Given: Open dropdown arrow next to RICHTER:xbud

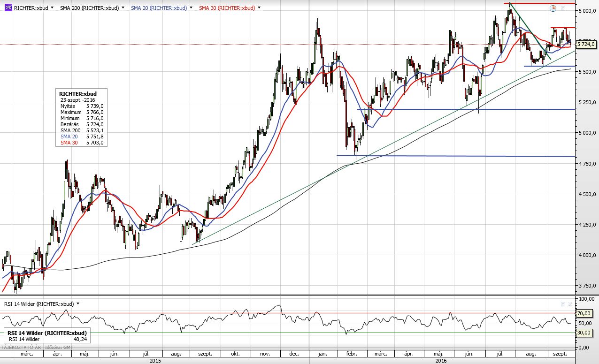Looking at the screenshot, I should pyautogui.click(x=51, y=8).
